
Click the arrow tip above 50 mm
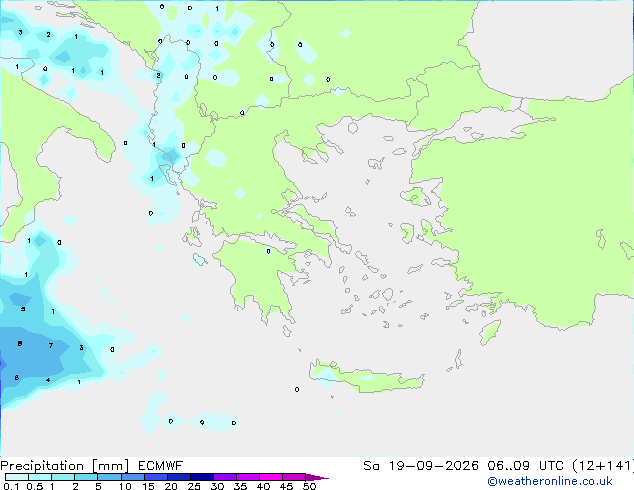317,477
